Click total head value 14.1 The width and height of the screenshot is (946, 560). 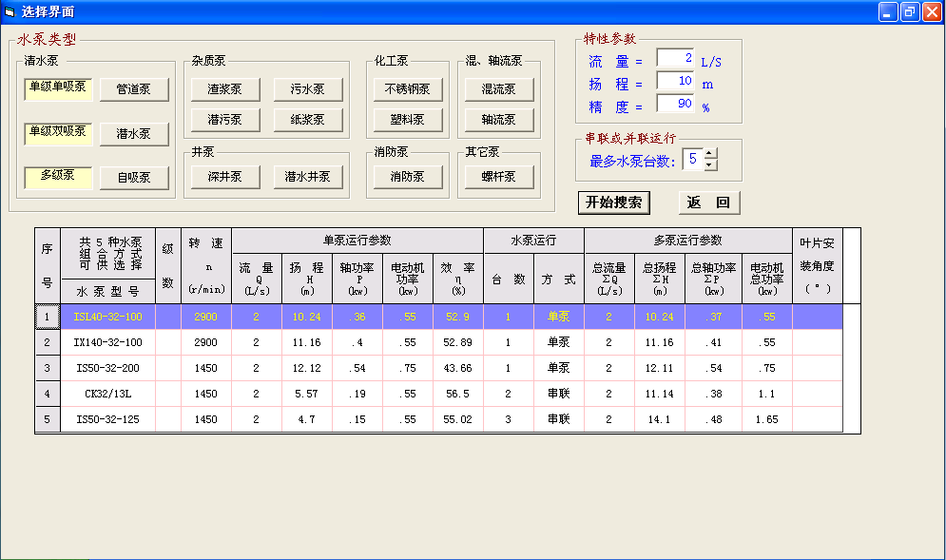660,419
